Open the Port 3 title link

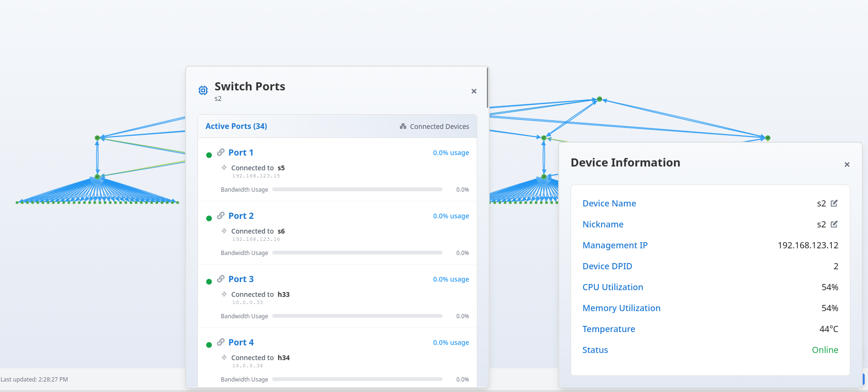point(241,279)
